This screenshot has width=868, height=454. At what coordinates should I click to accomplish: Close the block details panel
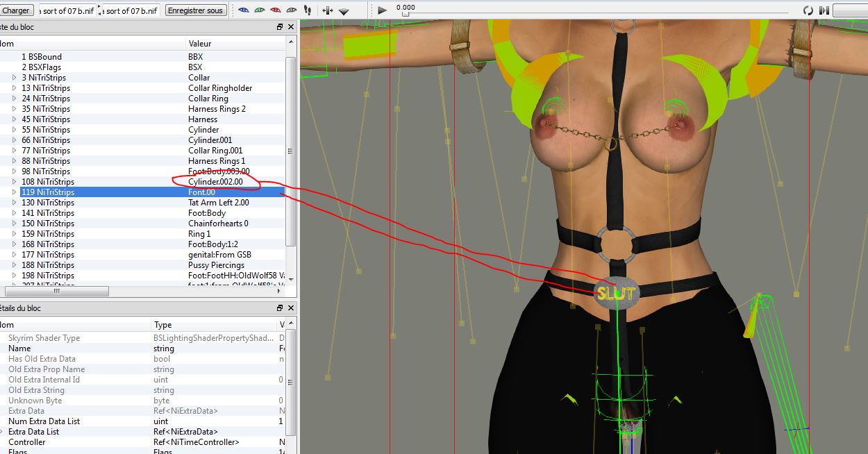tap(291, 308)
